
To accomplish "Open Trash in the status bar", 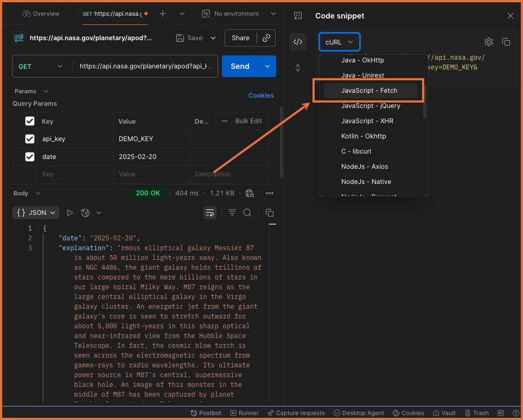I will [x=477, y=413].
